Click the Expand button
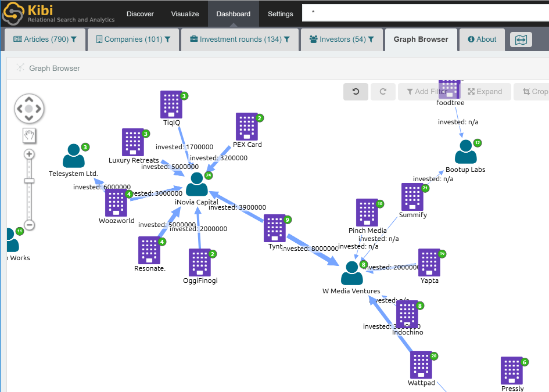The width and height of the screenshot is (549, 392). pyautogui.click(x=485, y=92)
